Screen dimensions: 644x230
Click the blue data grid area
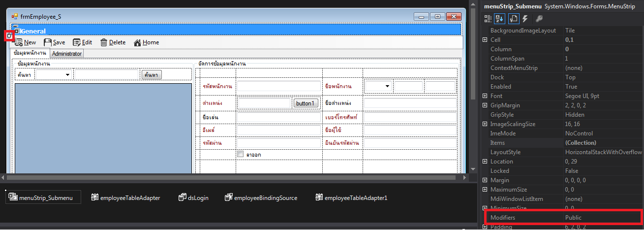pos(103,128)
